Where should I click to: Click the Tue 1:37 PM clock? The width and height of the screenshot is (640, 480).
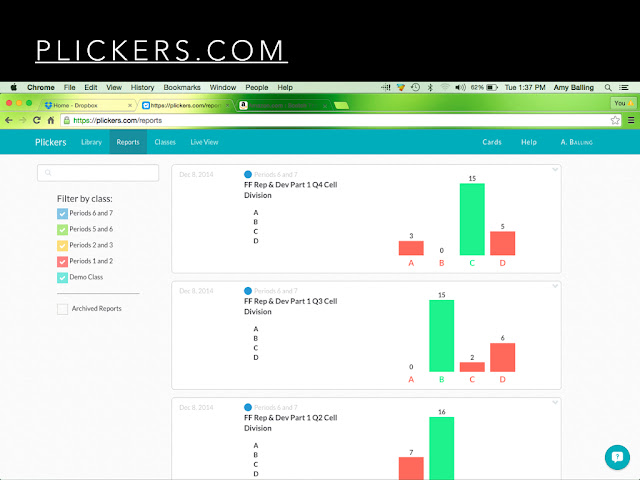525,87
